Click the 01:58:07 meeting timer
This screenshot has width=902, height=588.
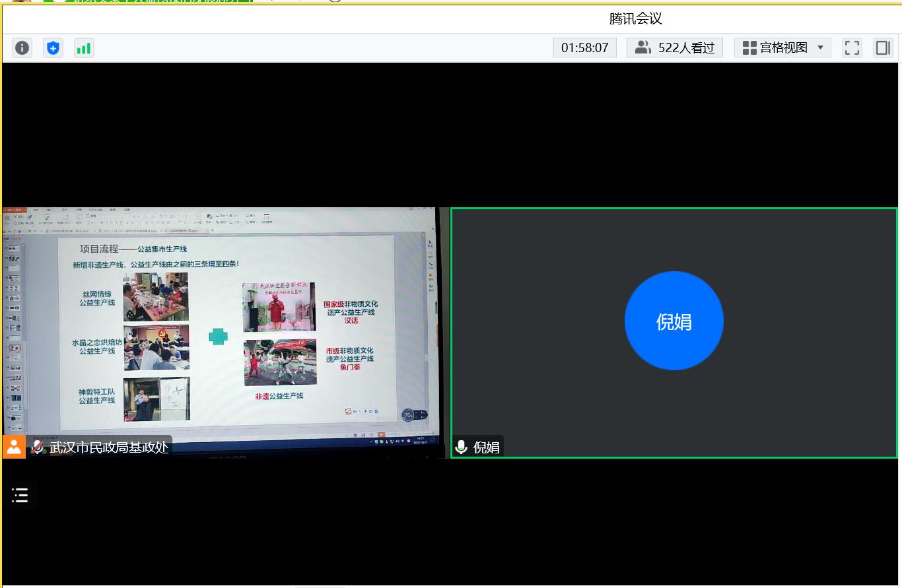click(x=584, y=47)
